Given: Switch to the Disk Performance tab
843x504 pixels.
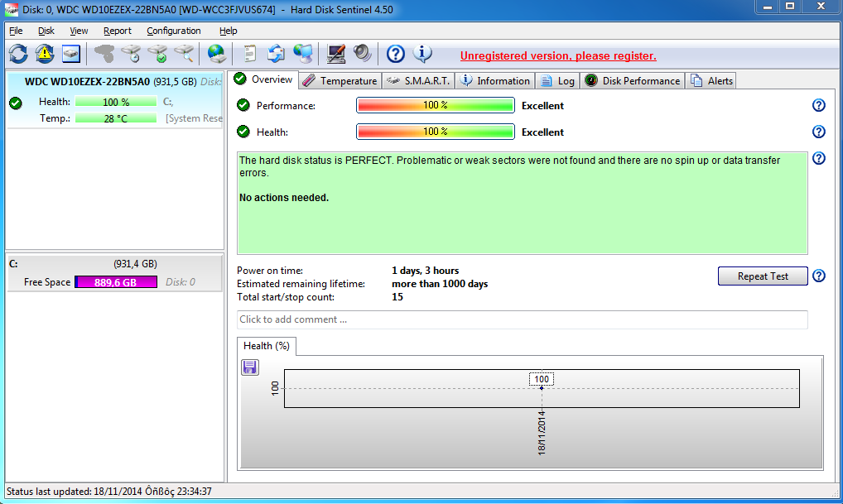Looking at the screenshot, I should click(x=633, y=80).
